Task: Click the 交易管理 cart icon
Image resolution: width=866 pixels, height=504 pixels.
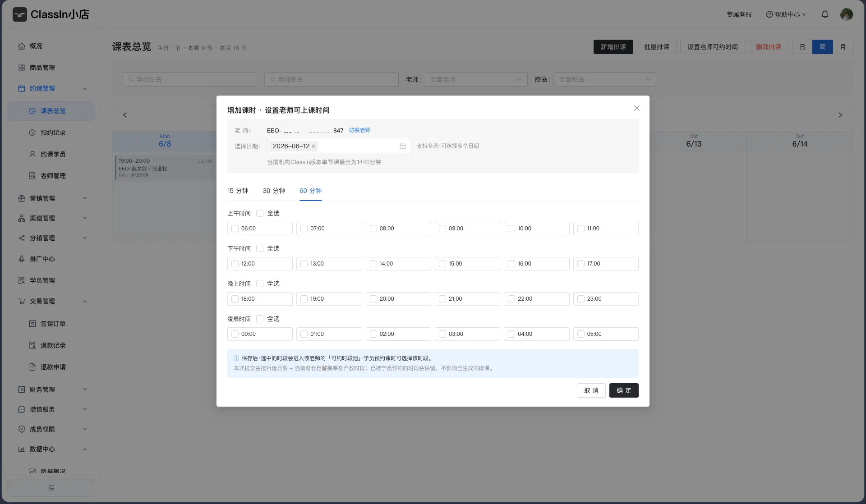Action: coord(22,301)
